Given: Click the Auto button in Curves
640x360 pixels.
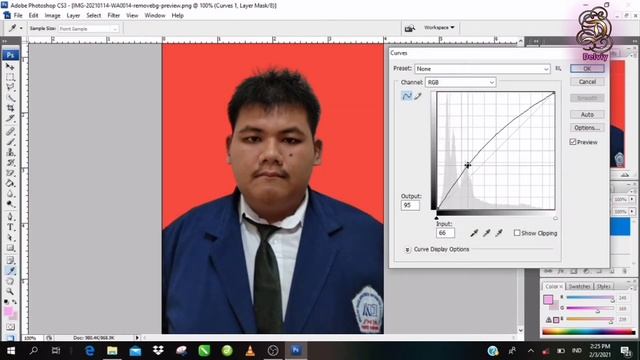Looking at the screenshot, I should click(587, 115).
